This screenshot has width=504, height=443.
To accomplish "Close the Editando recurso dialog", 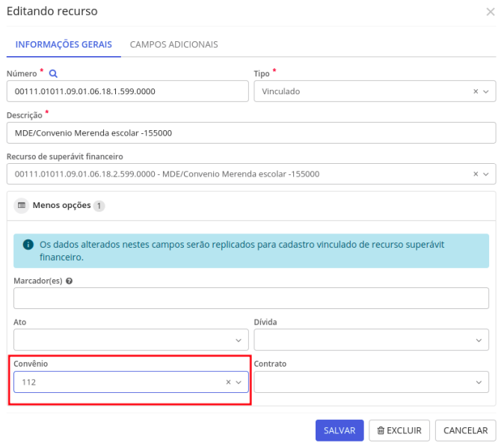I will [x=491, y=12].
